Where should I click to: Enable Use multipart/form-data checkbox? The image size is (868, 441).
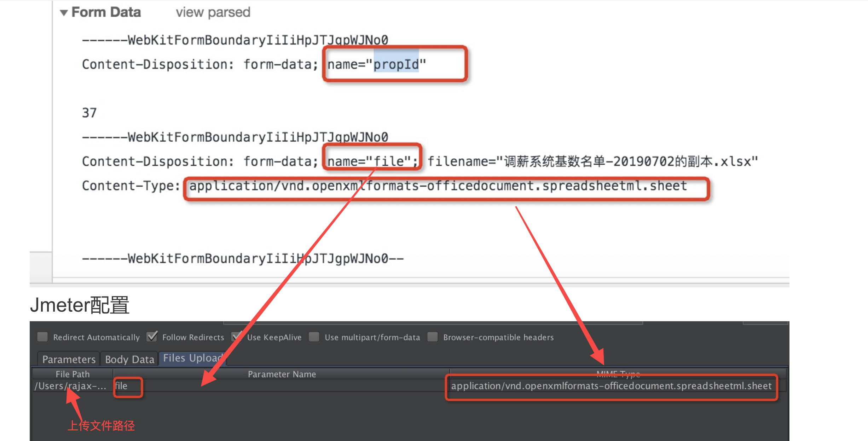(x=314, y=337)
